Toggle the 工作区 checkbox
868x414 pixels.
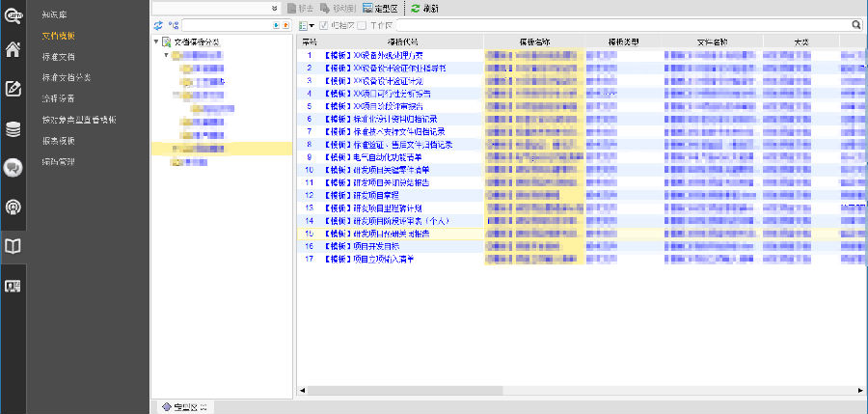coord(361,24)
